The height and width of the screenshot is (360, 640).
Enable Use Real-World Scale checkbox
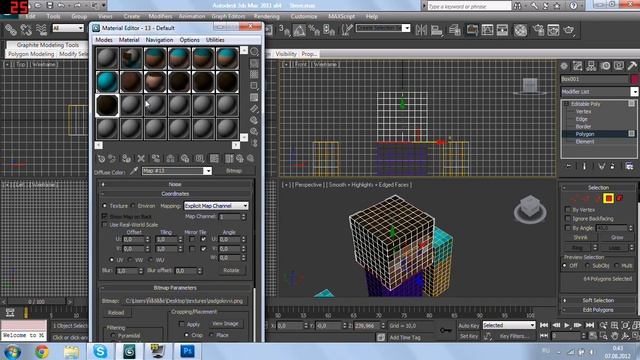(104, 224)
